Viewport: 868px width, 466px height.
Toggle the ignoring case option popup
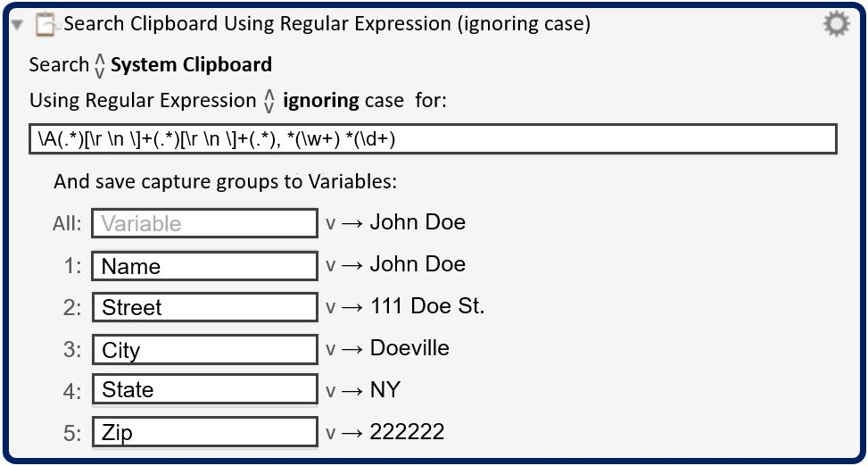[269, 101]
